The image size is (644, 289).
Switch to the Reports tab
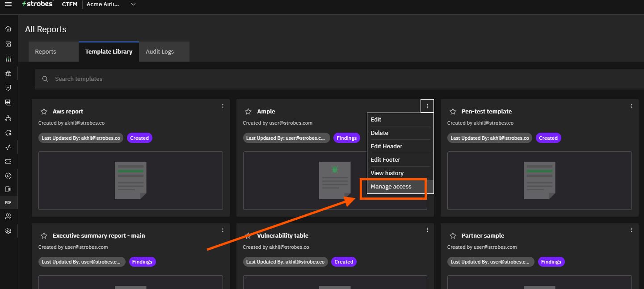click(53, 52)
